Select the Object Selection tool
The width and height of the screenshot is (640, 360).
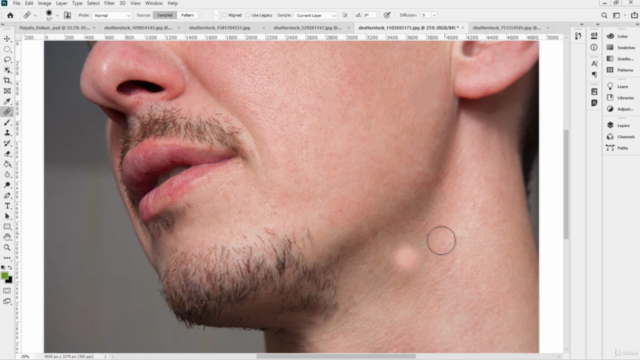pyautogui.click(x=7, y=70)
